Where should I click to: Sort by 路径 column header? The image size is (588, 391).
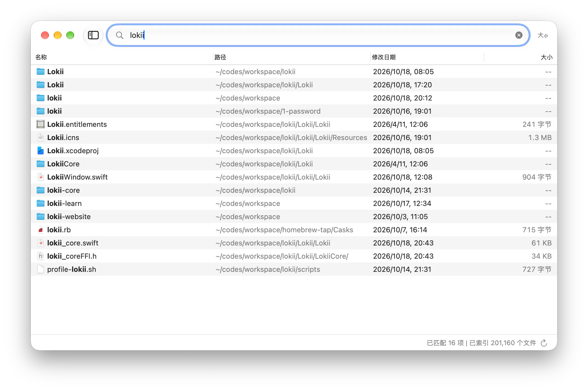(220, 57)
